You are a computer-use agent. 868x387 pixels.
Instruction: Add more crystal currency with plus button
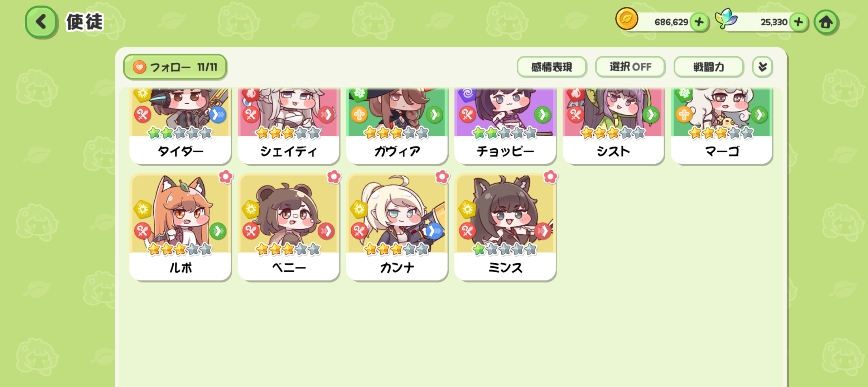[x=798, y=22]
